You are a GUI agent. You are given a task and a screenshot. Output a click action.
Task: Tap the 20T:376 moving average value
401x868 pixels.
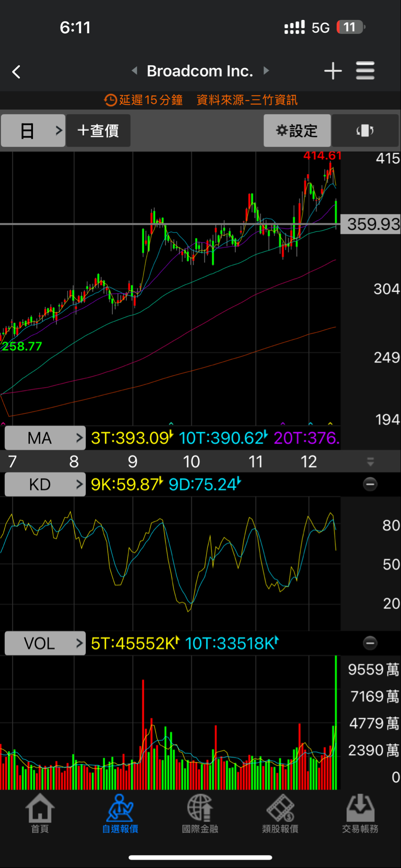point(307,438)
